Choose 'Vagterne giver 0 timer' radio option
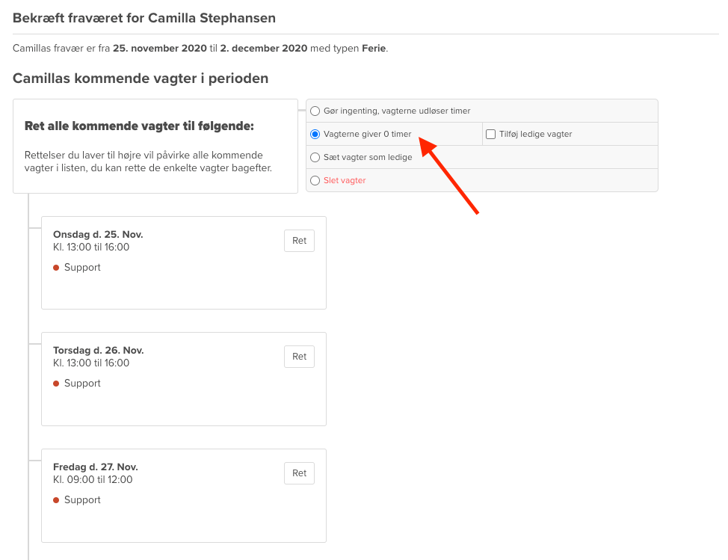This screenshot has width=728, height=560. click(x=315, y=135)
